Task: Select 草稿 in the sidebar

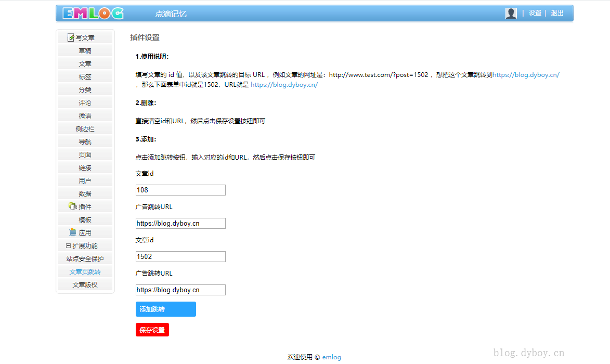Action: 85,50
